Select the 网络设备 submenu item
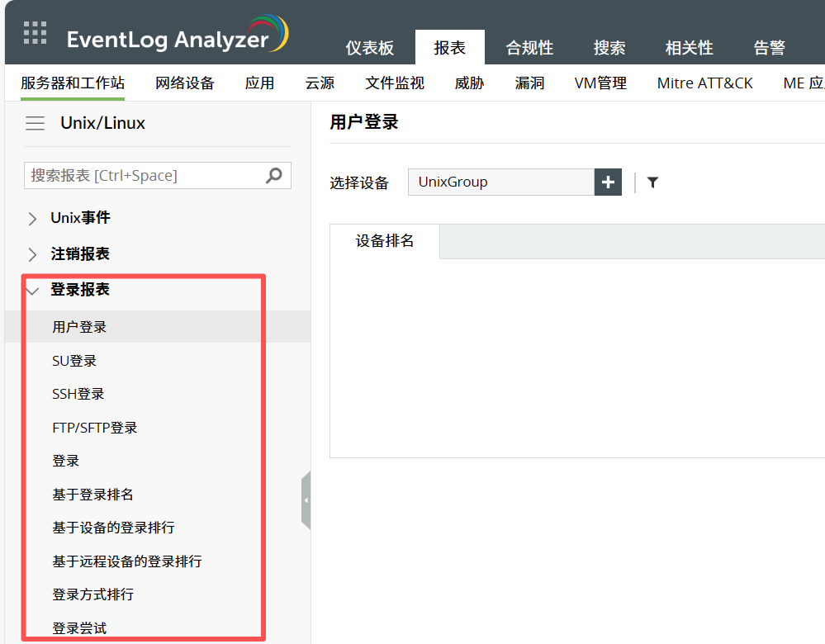 point(185,83)
